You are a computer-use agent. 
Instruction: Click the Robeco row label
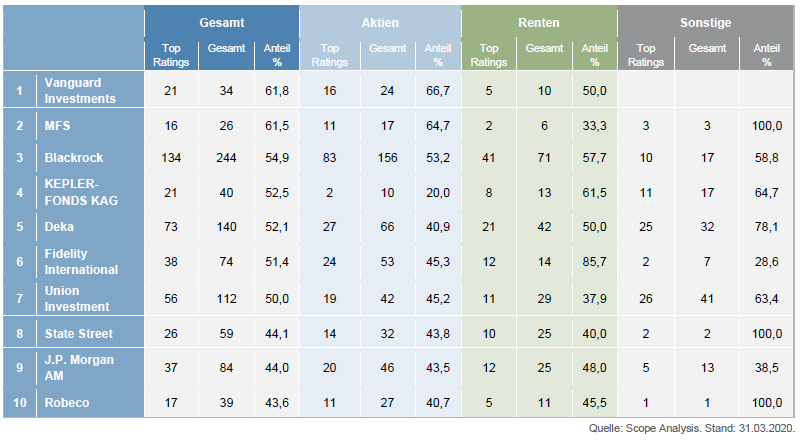[66, 403]
